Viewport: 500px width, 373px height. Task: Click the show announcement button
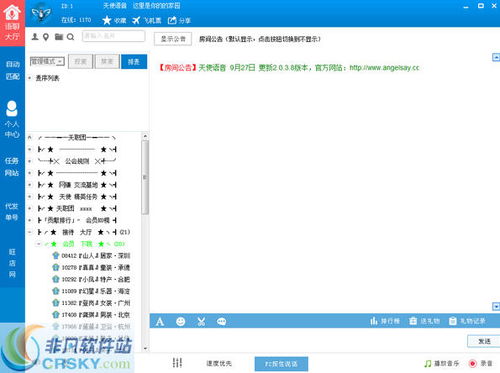[173, 39]
